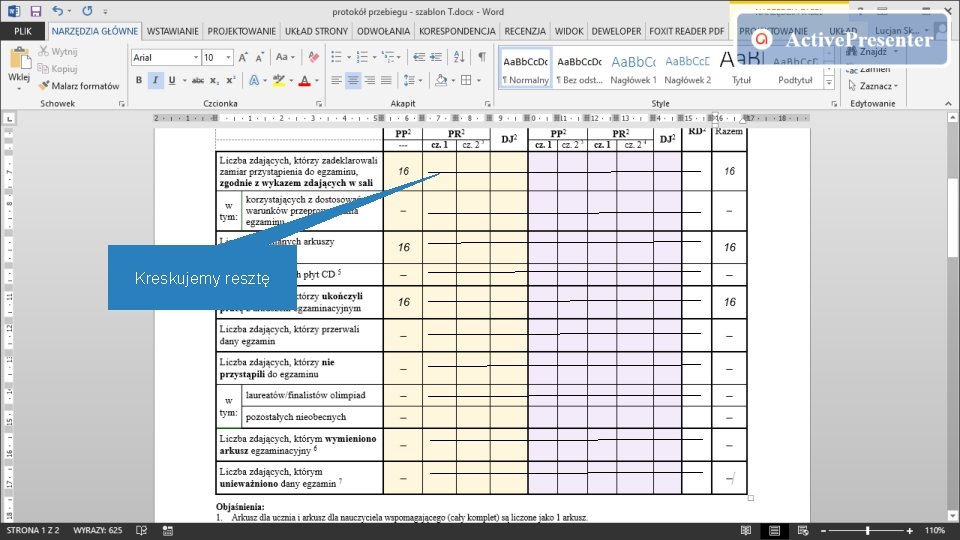This screenshot has width=960, height=540.
Task: Toggle italic formatting
Action: tap(156, 80)
